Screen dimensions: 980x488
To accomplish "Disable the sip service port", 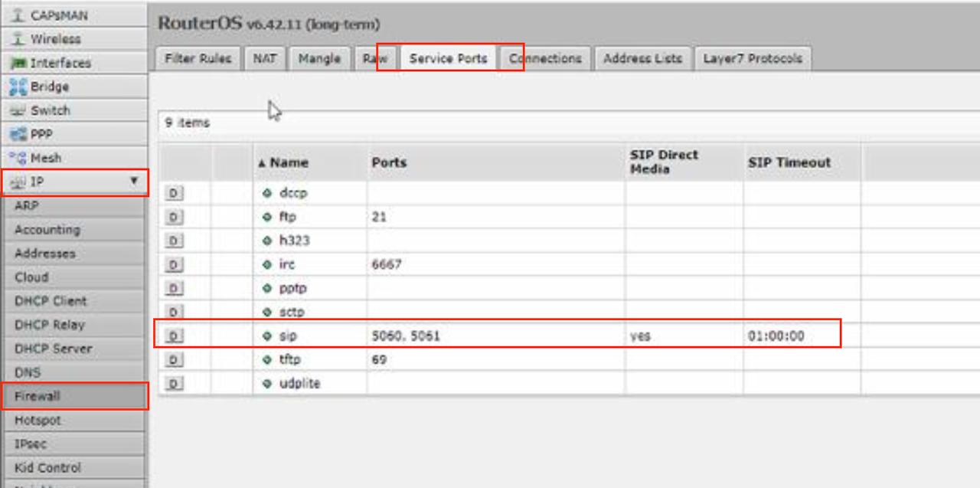I will [174, 336].
